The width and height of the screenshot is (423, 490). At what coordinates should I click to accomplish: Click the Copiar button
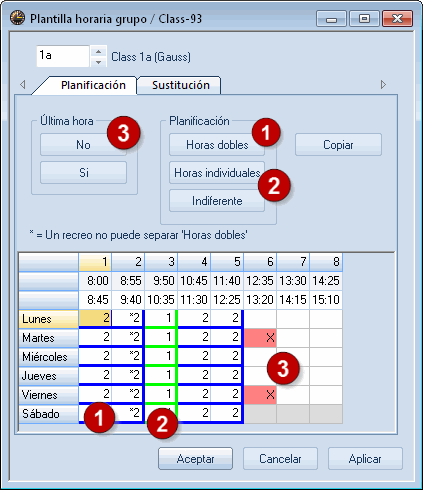point(338,145)
